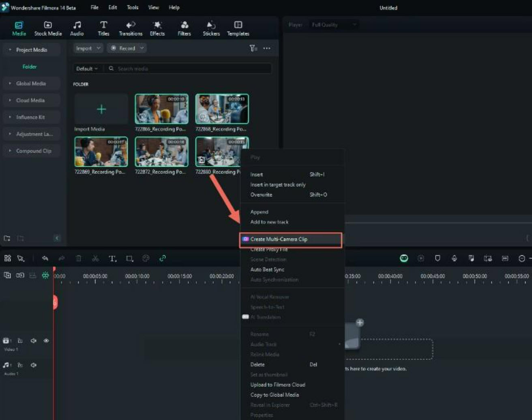Click the zoom out minus on timeline

click(x=522, y=258)
